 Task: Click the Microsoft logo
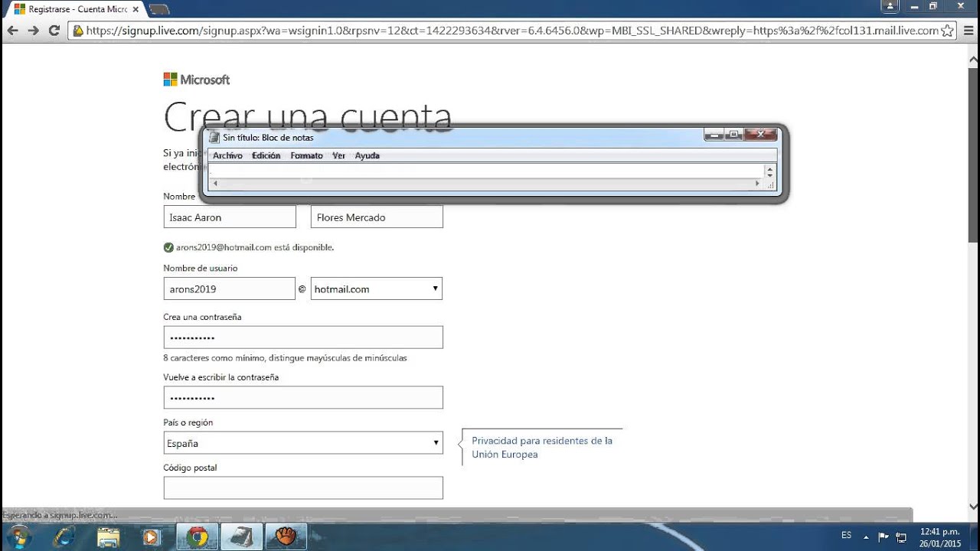click(197, 80)
